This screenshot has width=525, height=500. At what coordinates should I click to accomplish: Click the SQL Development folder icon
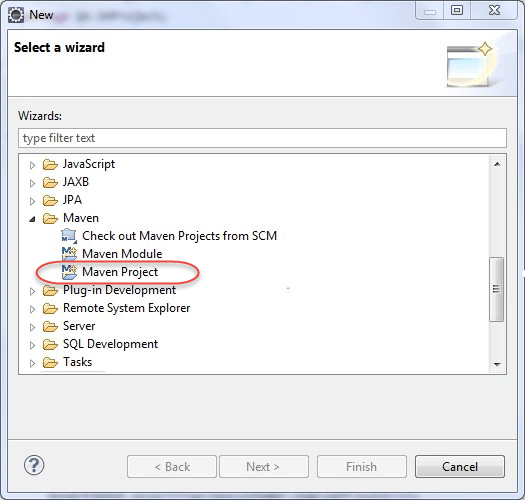pos(50,345)
